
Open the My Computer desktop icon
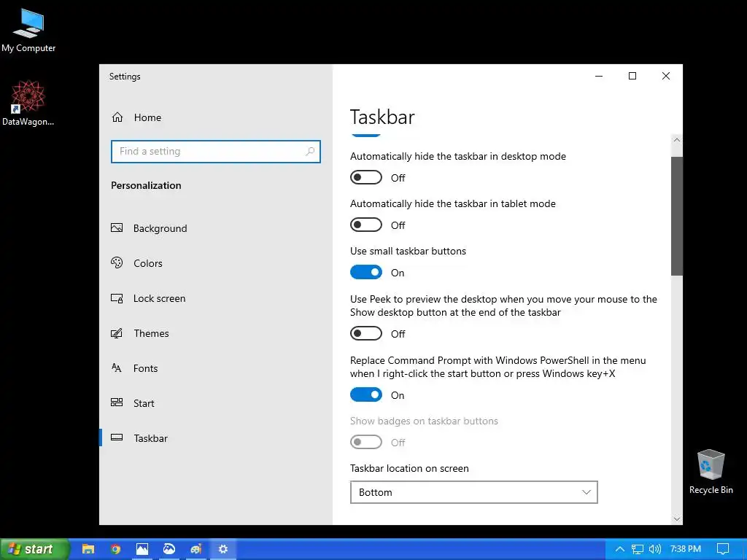tap(28, 30)
